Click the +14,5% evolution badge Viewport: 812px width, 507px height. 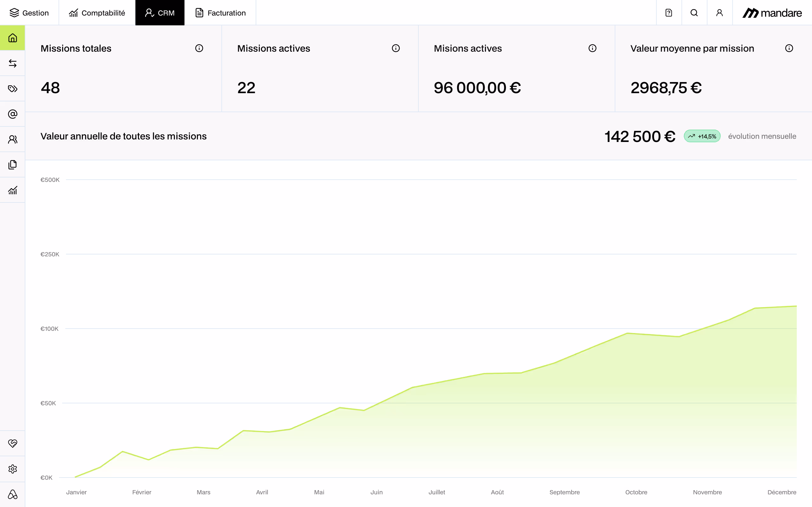tap(702, 136)
